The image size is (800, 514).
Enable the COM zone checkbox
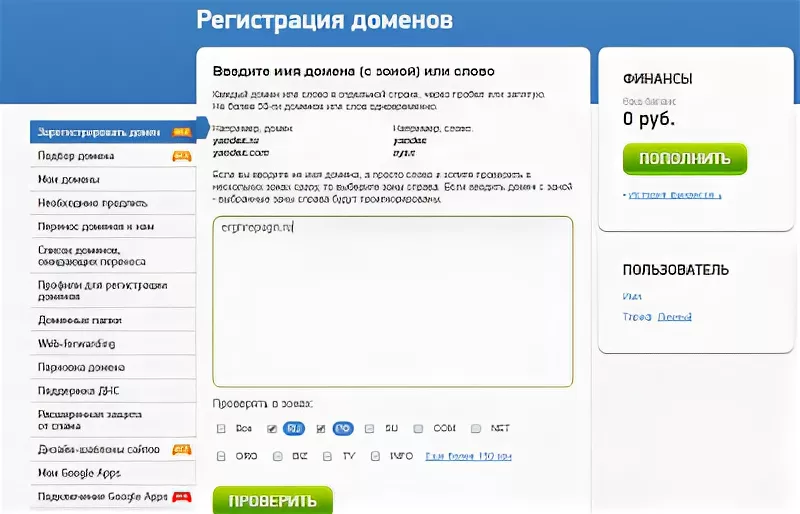[x=418, y=429]
